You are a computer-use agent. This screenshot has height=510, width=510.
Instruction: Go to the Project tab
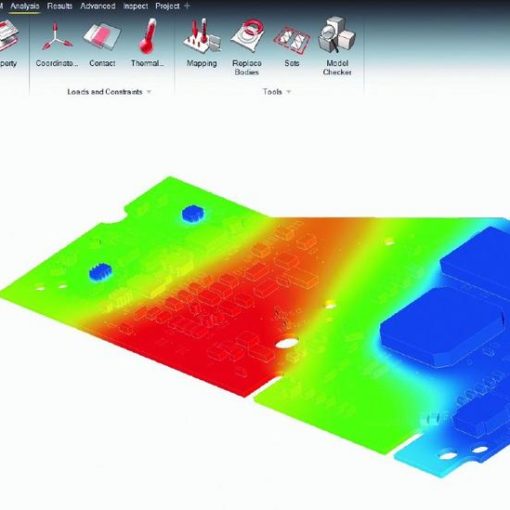click(x=167, y=6)
